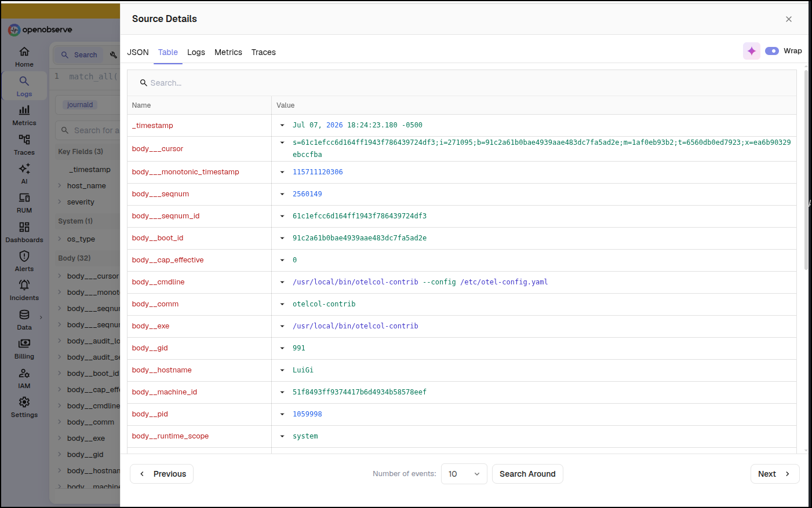812x508 pixels.
Task: Click the Search Around button
Action: 527,474
